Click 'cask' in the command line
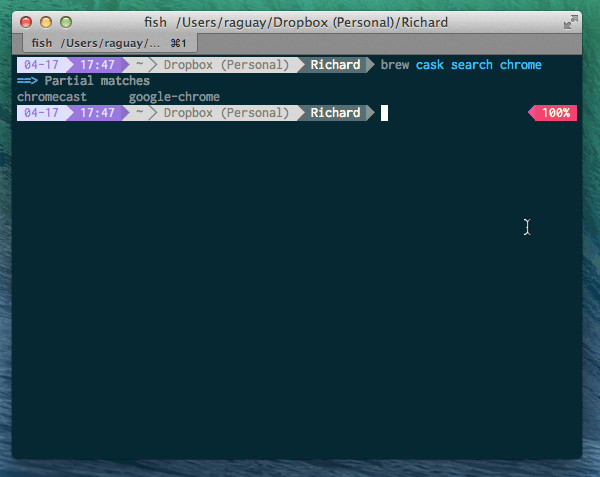 (x=430, y=65)
